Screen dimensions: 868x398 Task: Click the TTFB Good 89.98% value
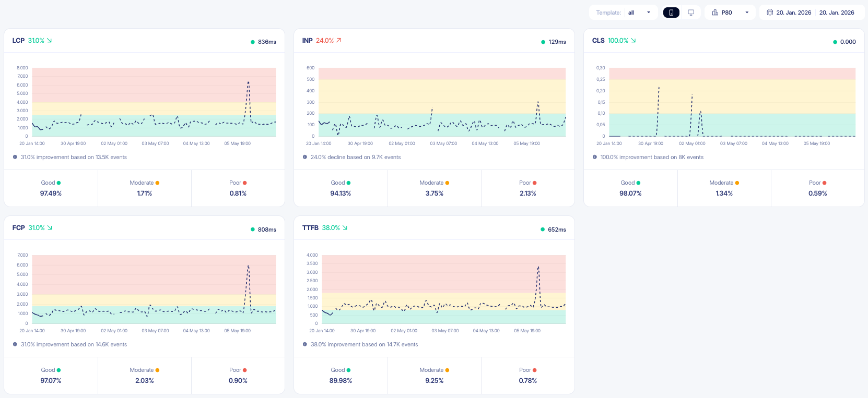tap(341, 381)
